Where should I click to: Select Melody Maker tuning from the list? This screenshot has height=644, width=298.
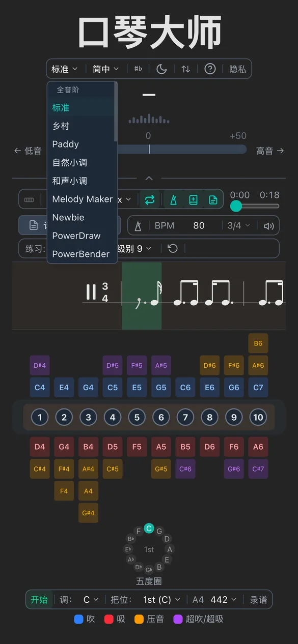pos(82,199)
